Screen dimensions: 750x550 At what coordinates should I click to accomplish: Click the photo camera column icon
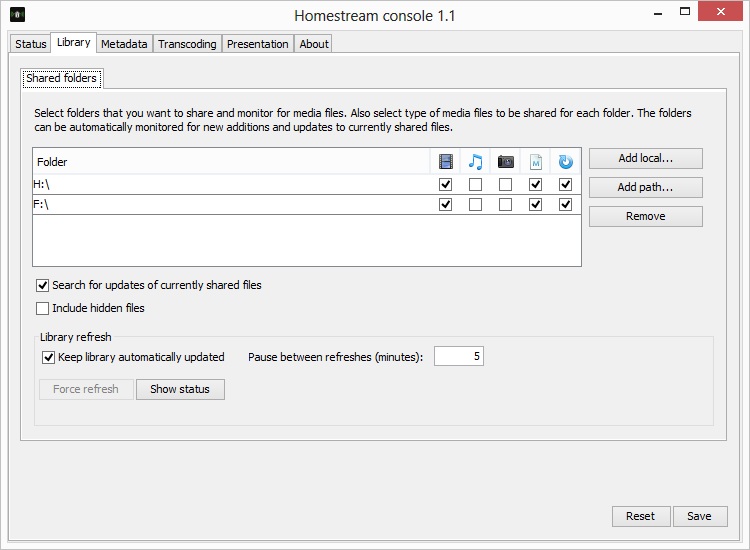pos(505,162)
